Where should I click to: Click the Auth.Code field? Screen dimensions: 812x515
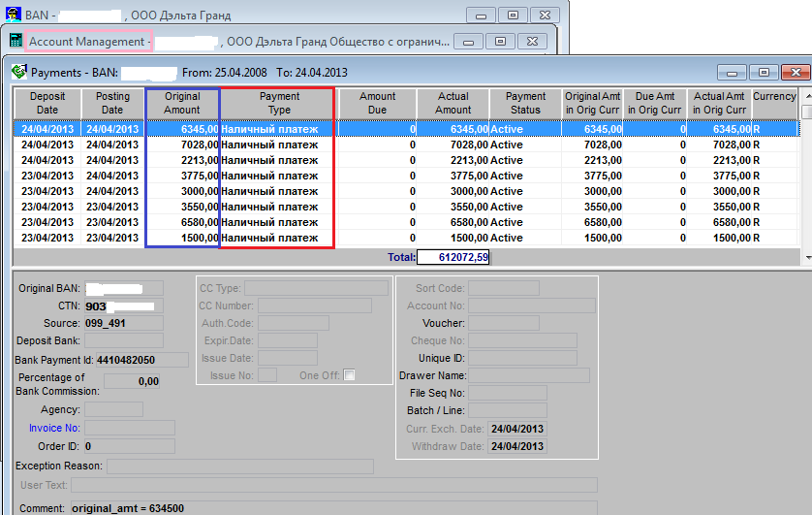pos(293,323)
